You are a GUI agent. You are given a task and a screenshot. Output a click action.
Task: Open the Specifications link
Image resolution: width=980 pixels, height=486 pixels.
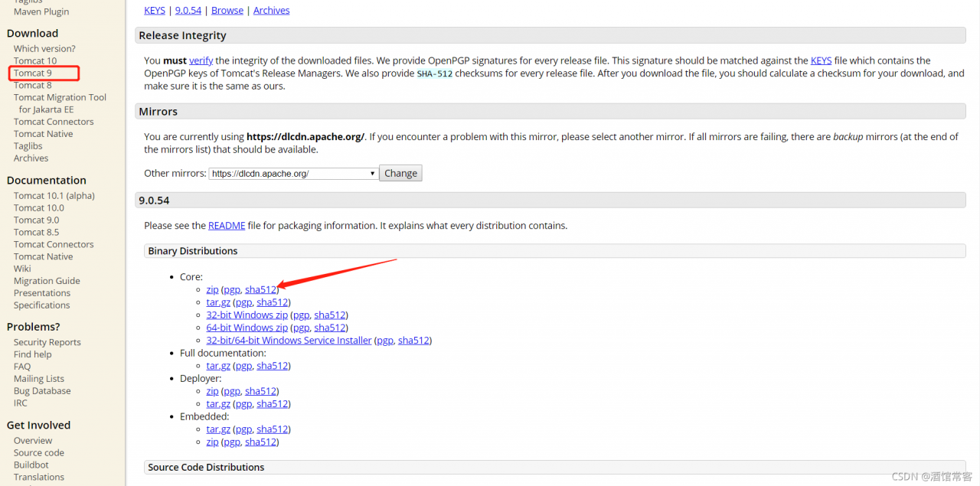point(42,305)
